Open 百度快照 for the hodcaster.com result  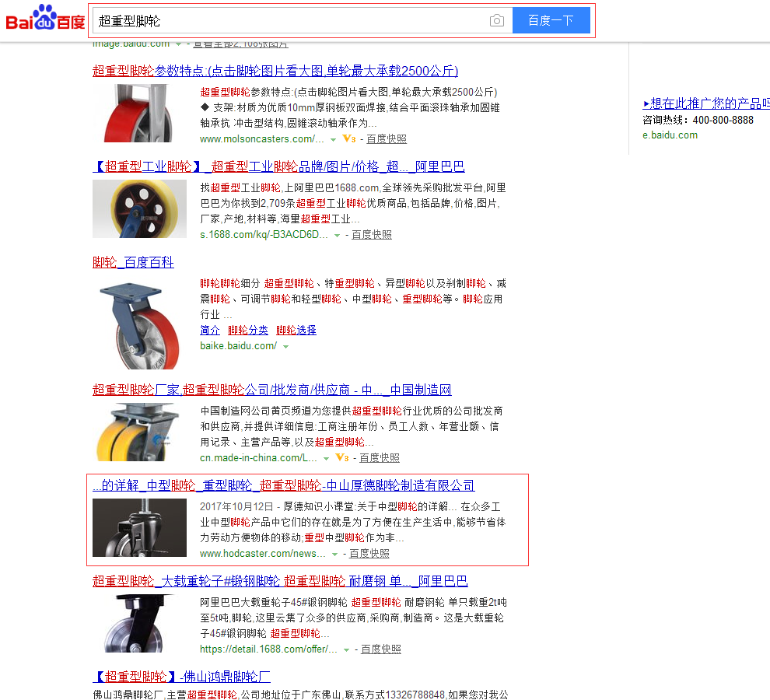click(x=369, y=554)
